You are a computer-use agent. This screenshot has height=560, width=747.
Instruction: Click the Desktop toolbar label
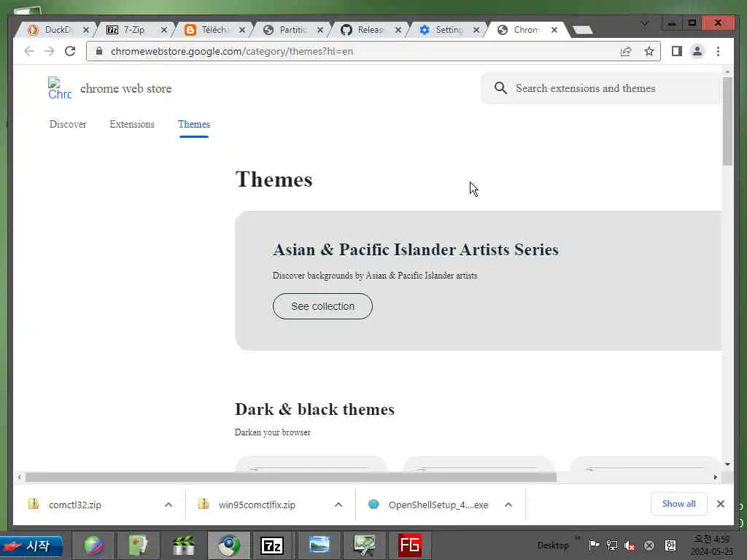(x=553, y=545)
